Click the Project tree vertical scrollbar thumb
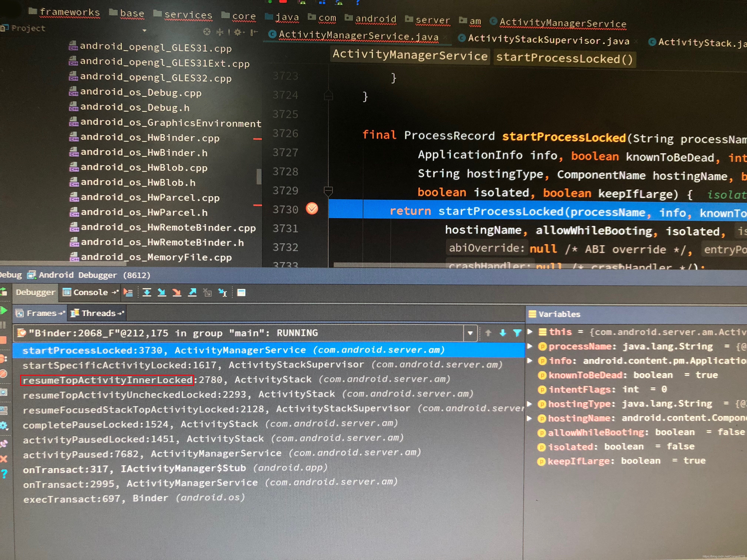 (x=259, y=177)
